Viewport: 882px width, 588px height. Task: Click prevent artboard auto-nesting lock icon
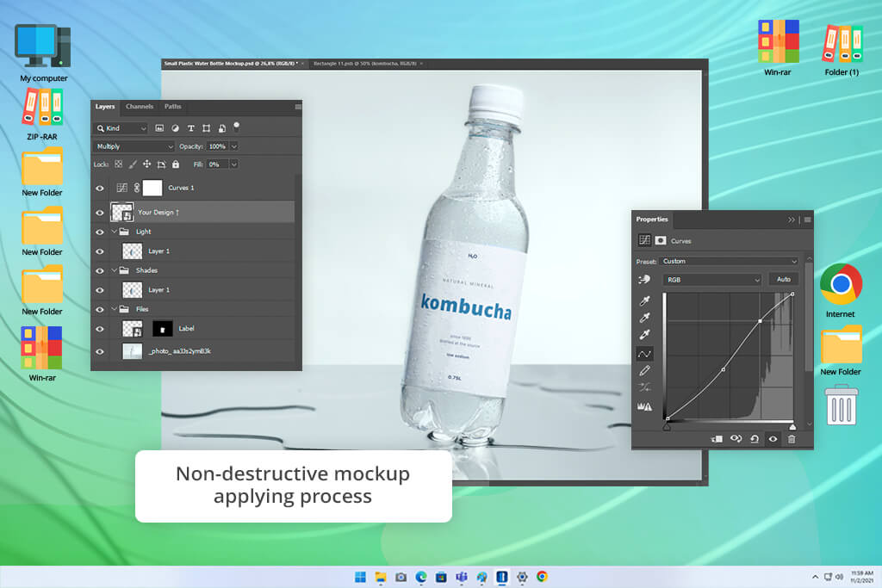click(161, 164)
